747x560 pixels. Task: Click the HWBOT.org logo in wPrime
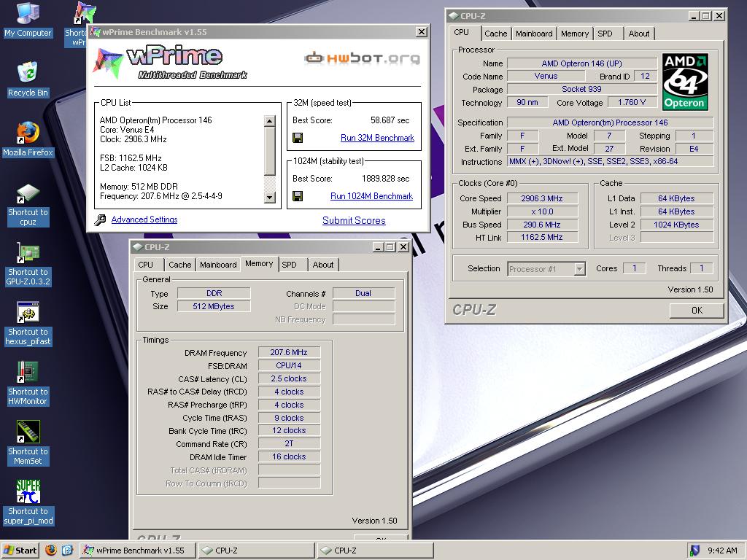click(x=362, y=58)
